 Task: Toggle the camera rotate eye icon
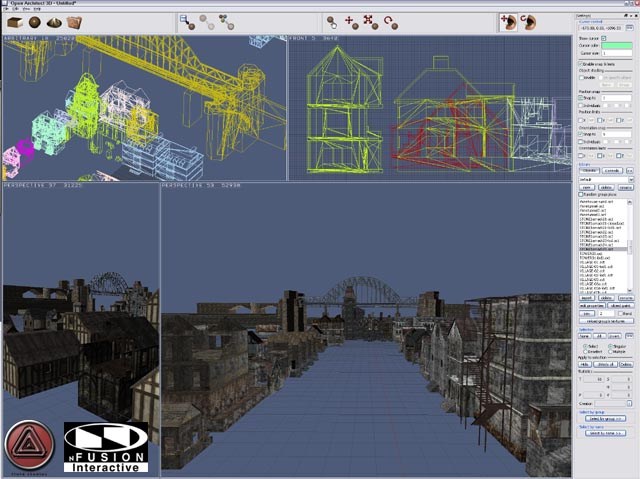coord(528,22)
